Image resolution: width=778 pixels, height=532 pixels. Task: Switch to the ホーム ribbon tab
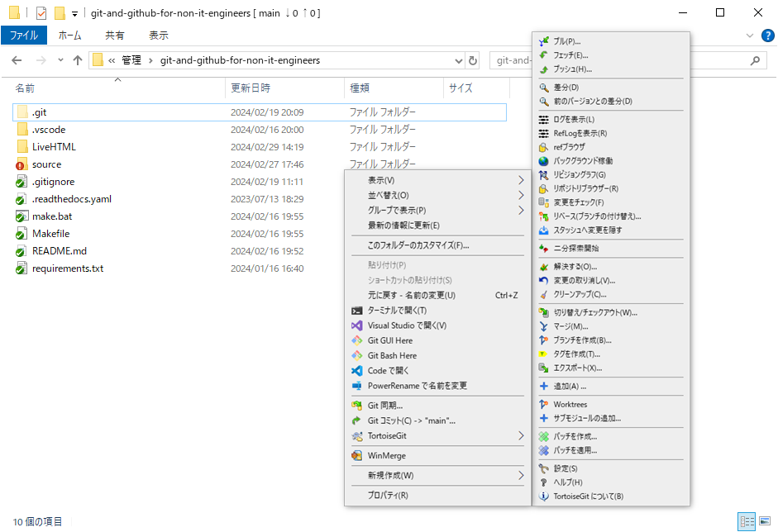click(x=70, y=36)
